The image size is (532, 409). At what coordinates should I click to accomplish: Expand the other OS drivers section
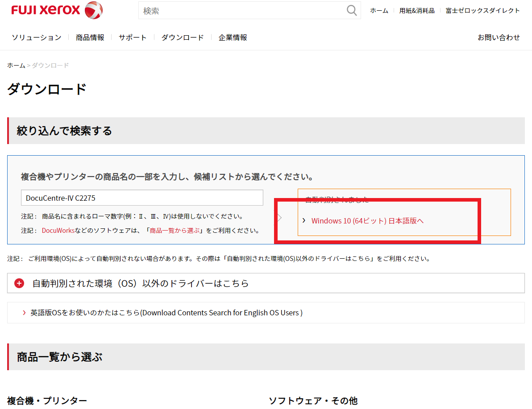tap(140, 283)
